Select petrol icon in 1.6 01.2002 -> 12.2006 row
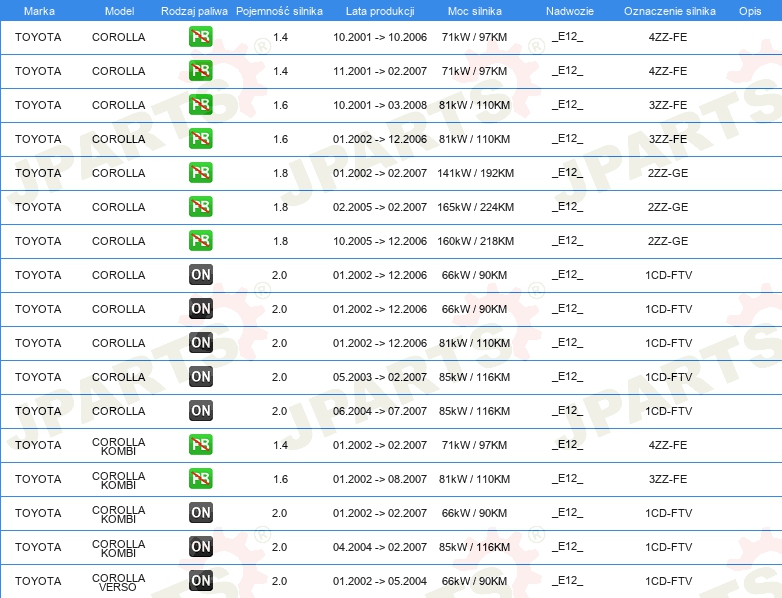782x598 pixels. coord(200,138)
